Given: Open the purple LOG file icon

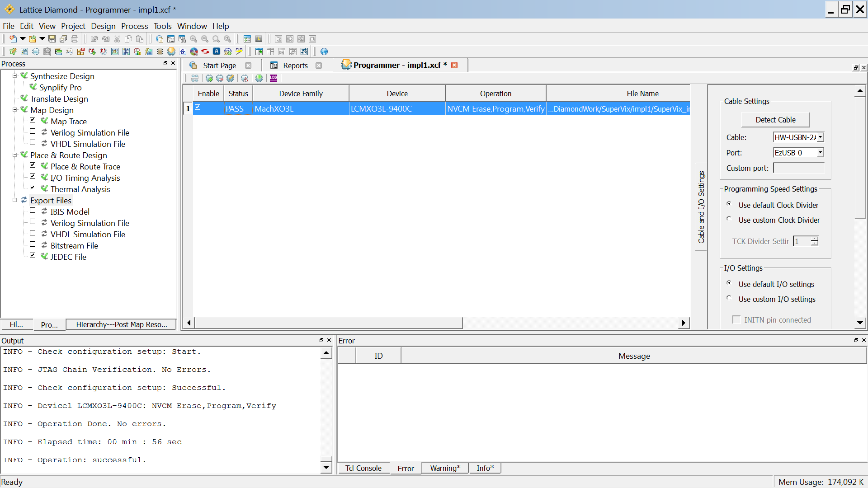Looking at the screenshot, I should click(274, 78).
